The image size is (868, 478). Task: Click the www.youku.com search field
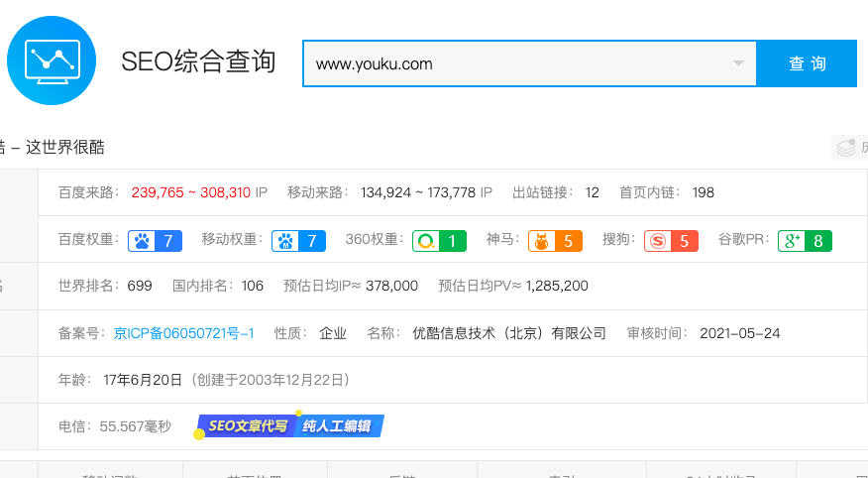pos(529,63)
